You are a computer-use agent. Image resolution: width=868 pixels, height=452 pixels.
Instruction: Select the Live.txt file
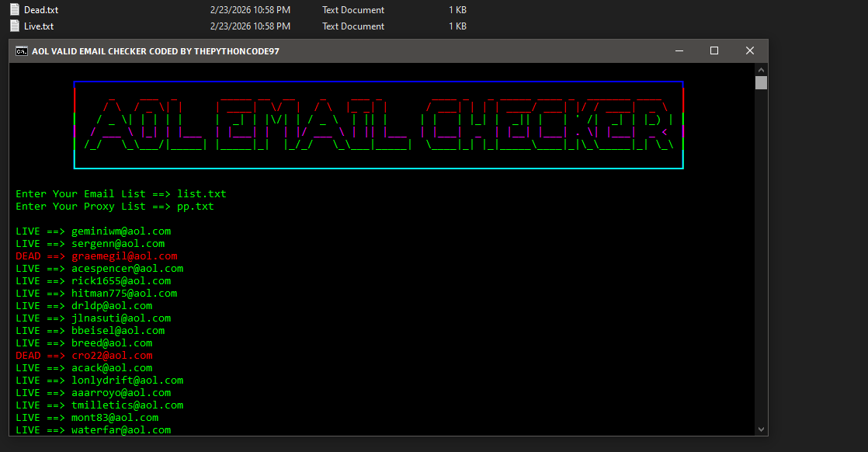click(39, 26)
